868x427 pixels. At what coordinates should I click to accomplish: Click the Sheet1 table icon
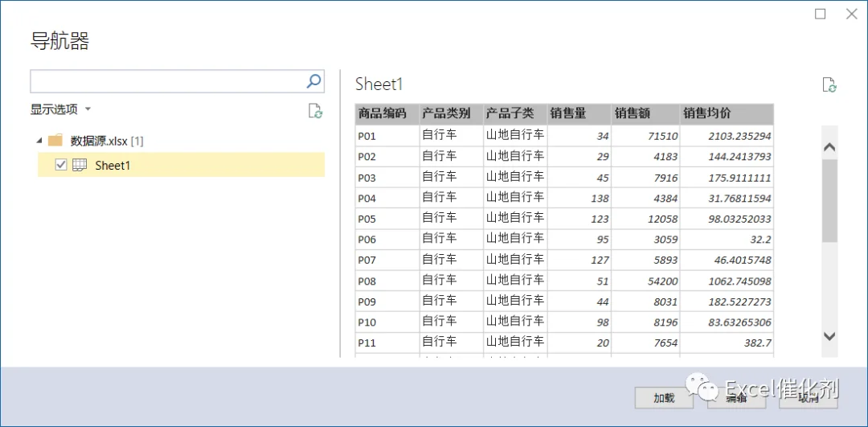coord(80,165)
